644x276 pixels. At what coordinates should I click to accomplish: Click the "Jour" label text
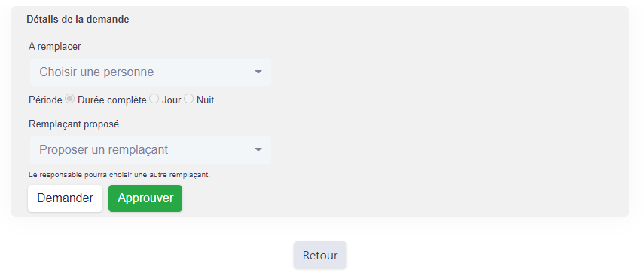tap(171, 100)
